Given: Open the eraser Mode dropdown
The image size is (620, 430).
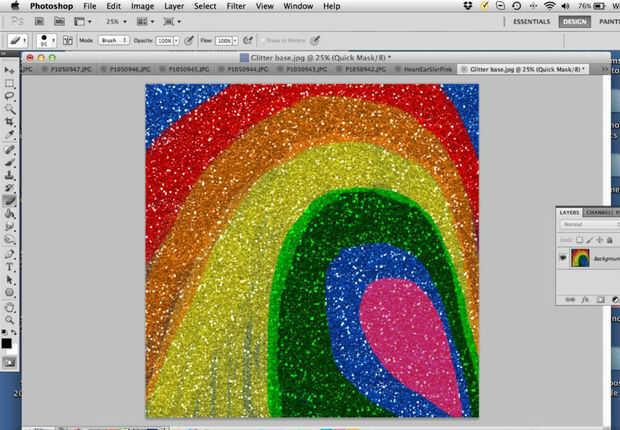Looking at the screenshot, I should pyautogui.click(x=113, y=40).
